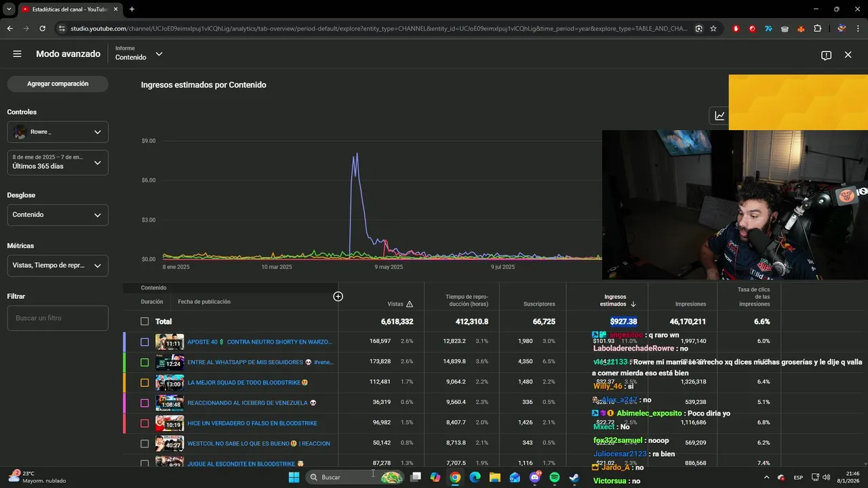Open Task View from the taskbar

[416, 477]
